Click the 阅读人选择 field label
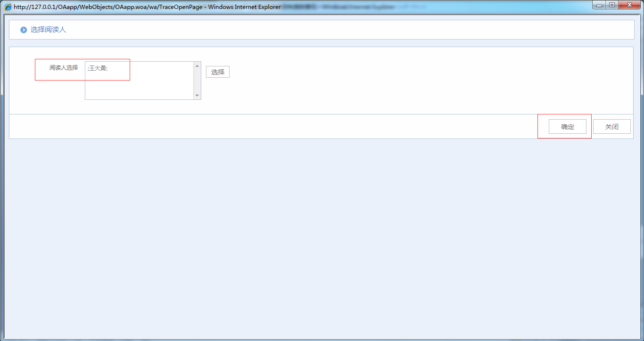The image size is (644, 341). 64,67
